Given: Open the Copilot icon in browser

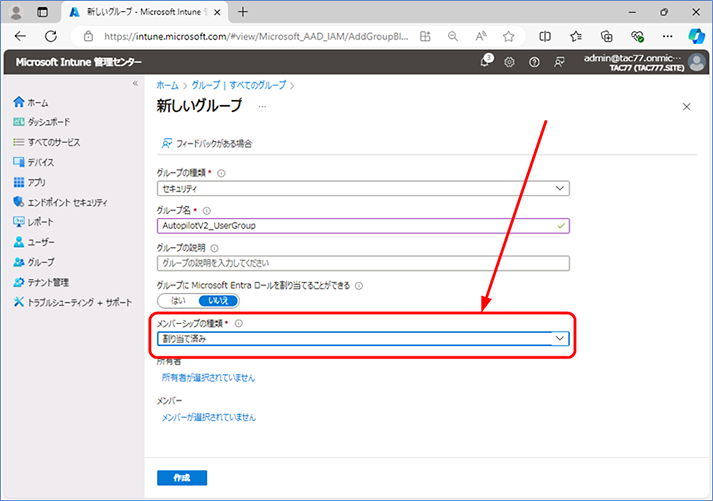Looking at the screenshot, I should 696,36.
